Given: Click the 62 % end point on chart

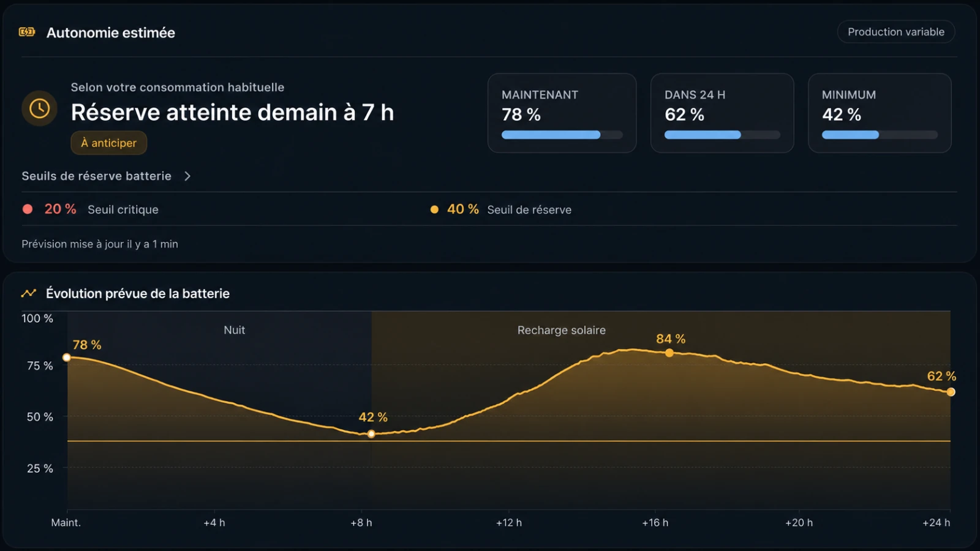Looking at the screenshot, I should (951, 392).
